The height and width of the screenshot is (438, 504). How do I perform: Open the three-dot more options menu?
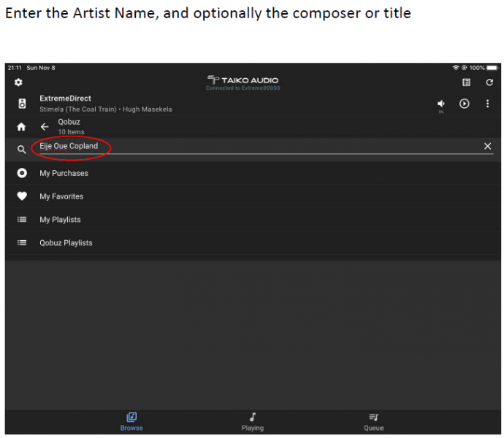pyautogui.click(x=488, y=104)
